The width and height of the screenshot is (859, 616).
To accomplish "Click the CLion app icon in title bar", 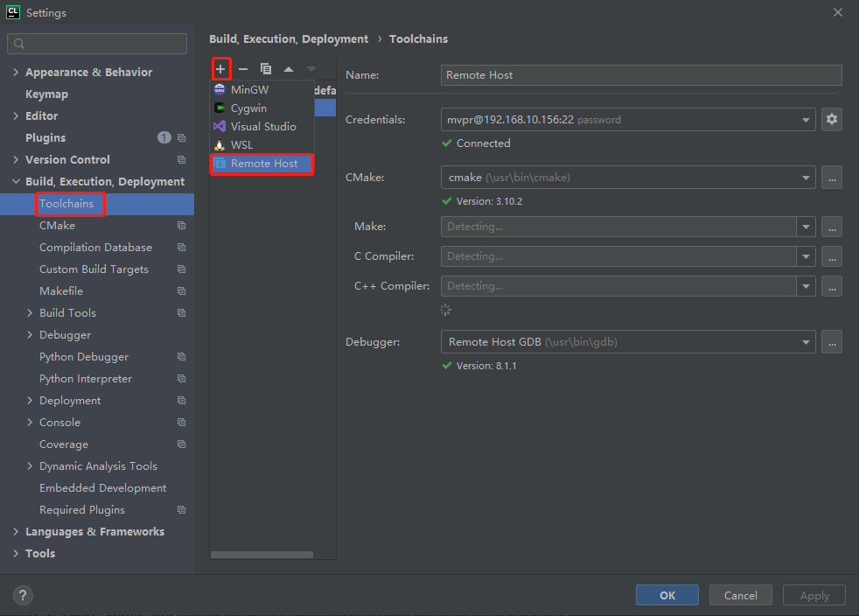I will click(x=12, y=12).
